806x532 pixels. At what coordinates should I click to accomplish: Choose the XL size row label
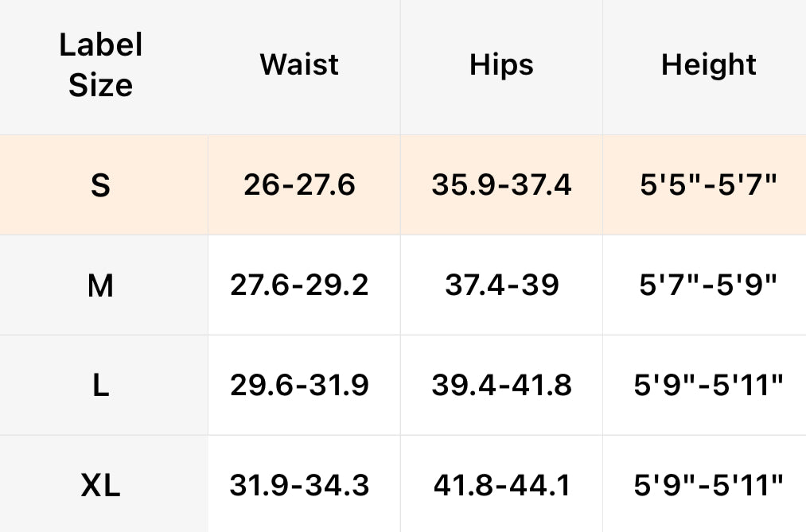(x=100, y=484)
